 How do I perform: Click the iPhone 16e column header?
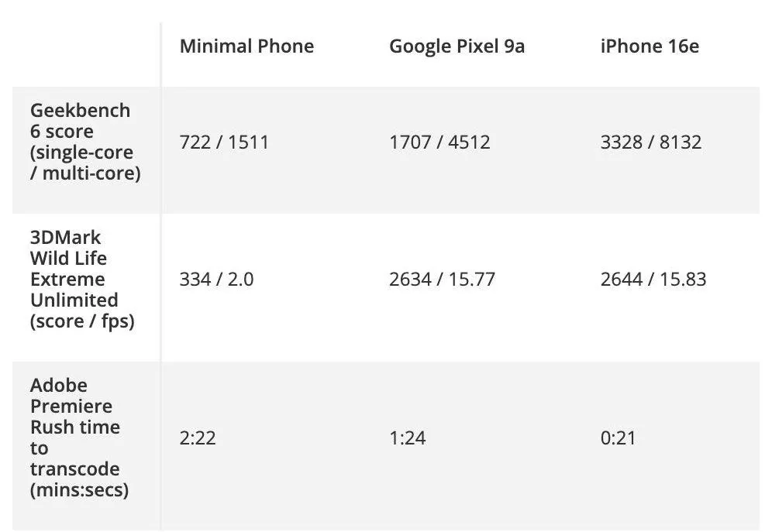pos(650,46)
